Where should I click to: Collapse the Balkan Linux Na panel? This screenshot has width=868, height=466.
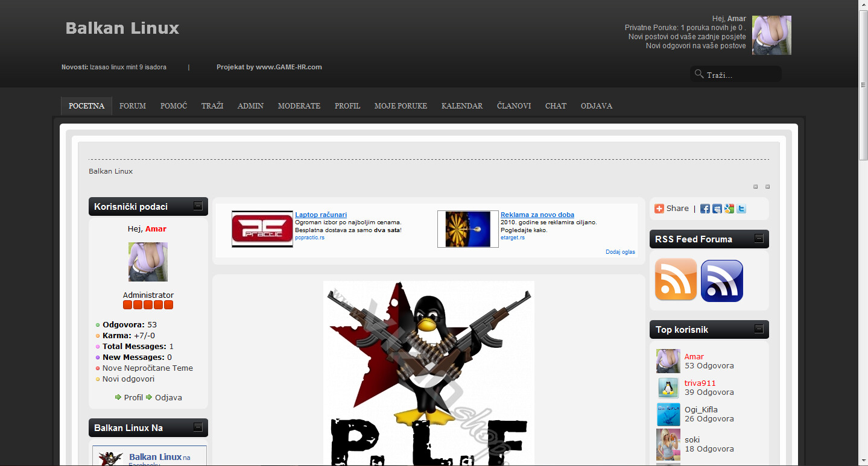[x=198, y=427]
